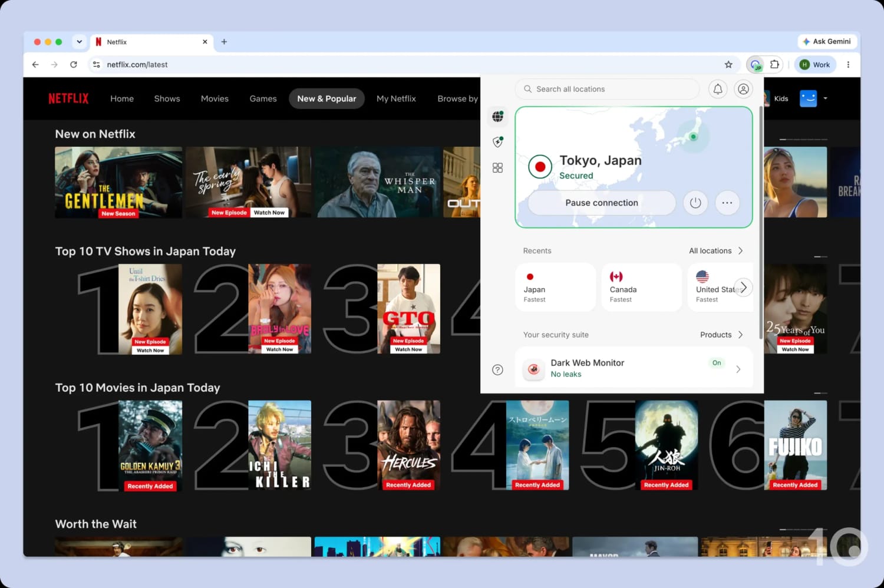Click the VPN extension icon in toolbar
884x588 pixels.
coord(756,65)
